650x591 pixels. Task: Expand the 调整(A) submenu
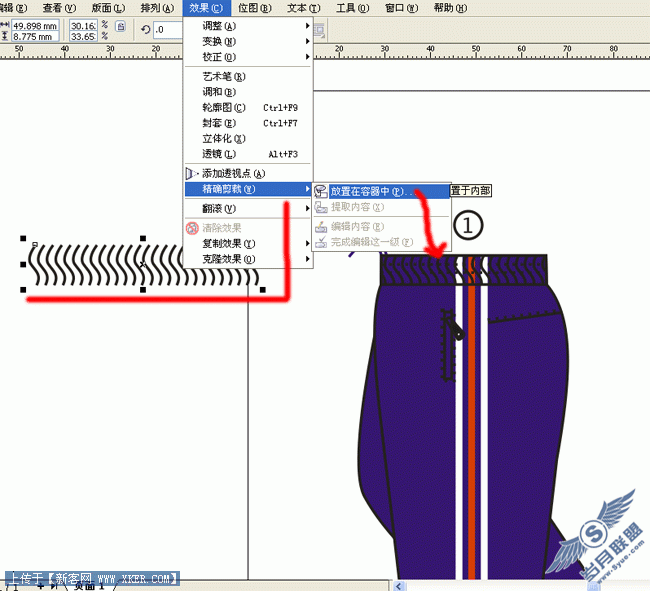[x=248, y=26]
